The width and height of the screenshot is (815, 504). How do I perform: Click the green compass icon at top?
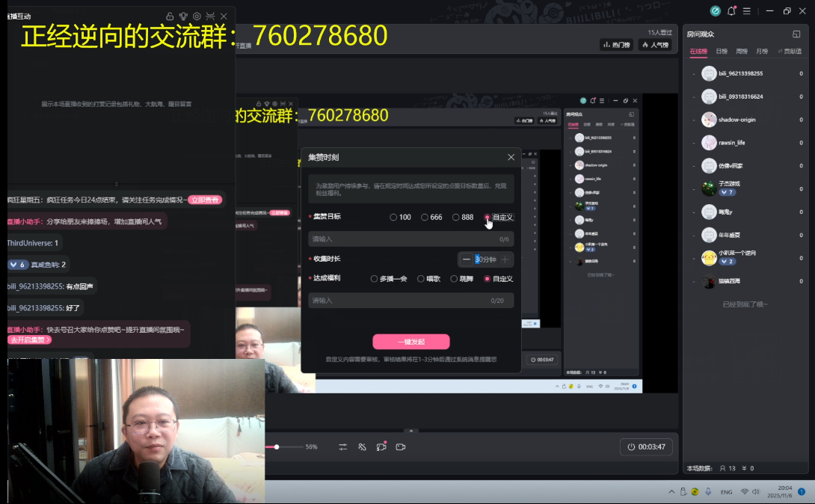coord(715,11)
